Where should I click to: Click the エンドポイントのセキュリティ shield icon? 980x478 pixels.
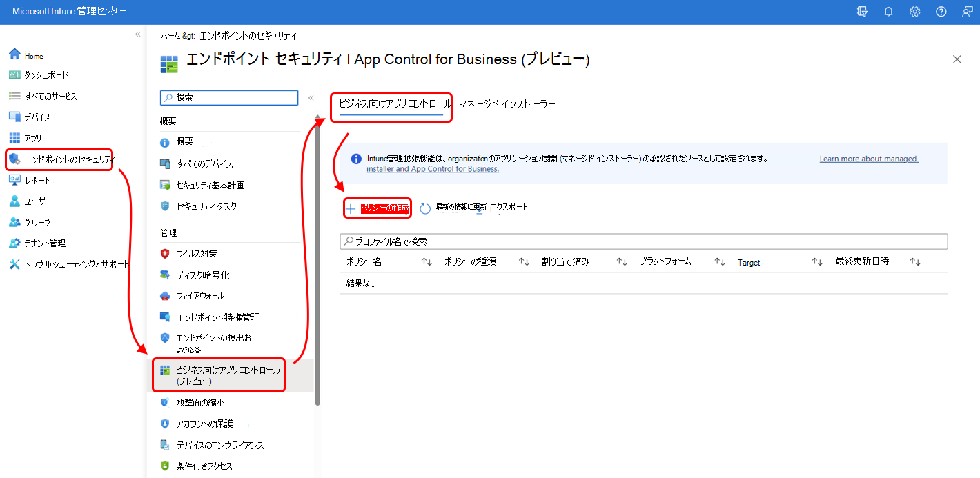tap(14, 159)
